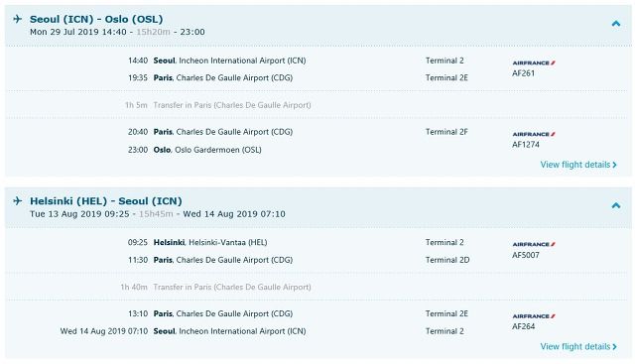
Task: Collapse the Seoul - Oslo flight section
Action: coord(616,24)
